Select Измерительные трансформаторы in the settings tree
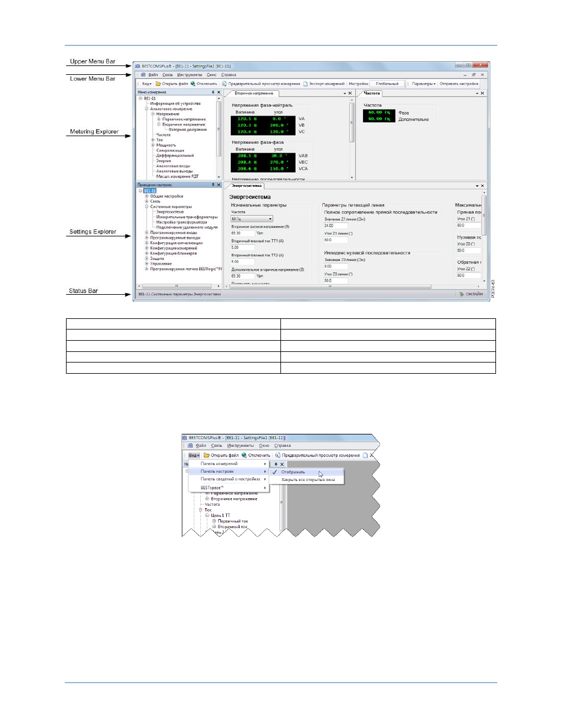This screenshot has width=562, height=728. [187, 217]
